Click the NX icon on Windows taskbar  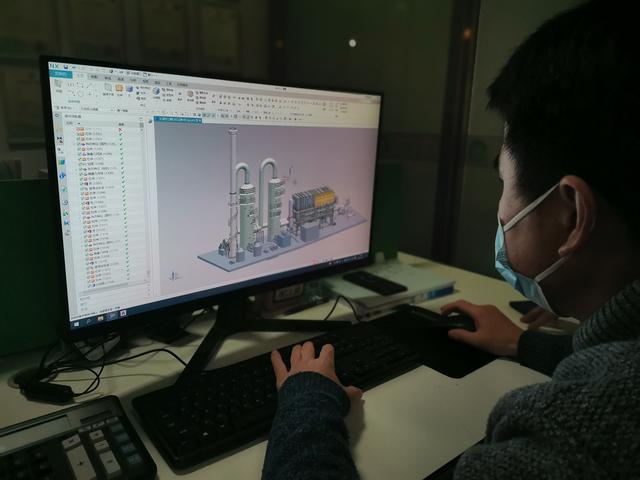[x=123, y=313]
